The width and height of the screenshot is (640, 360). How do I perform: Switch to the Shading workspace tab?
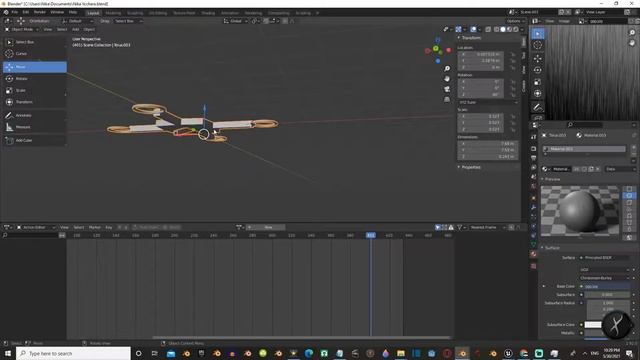tap(208, 13)
